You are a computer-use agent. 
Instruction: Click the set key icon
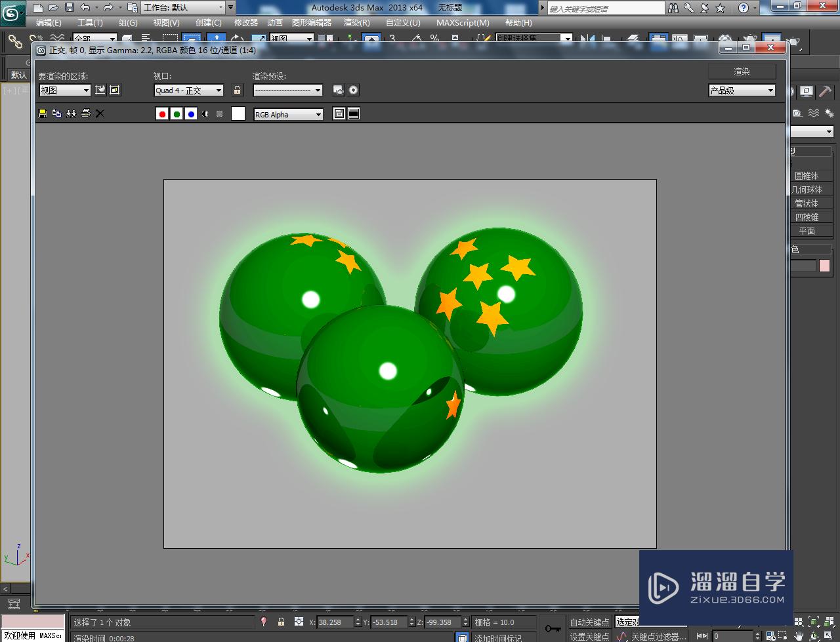click(553, 628)
